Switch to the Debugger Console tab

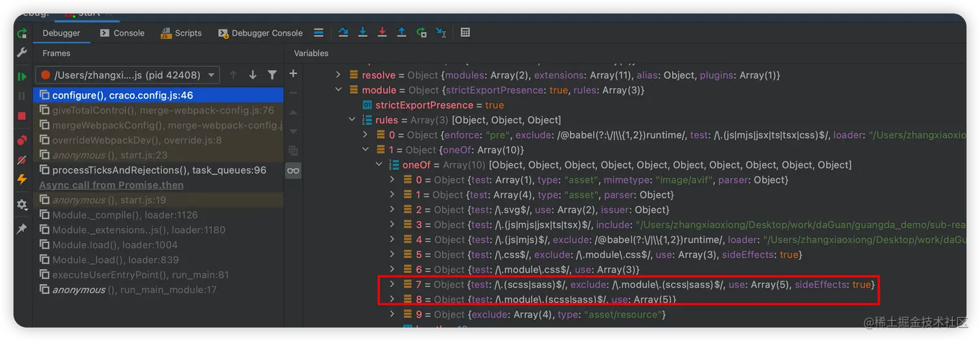click(261, 33)
